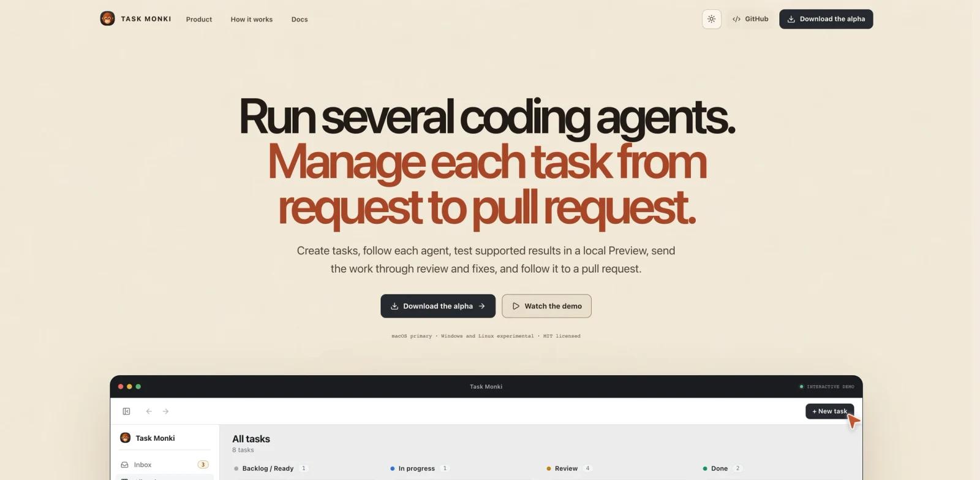
Task: Click the count 2 beside Done
Action: [737, 468]
